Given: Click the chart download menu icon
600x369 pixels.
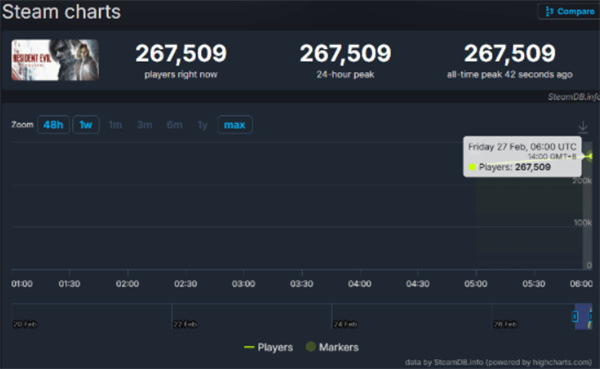Looking at the screenshot, I should click(x=583, y=127).
